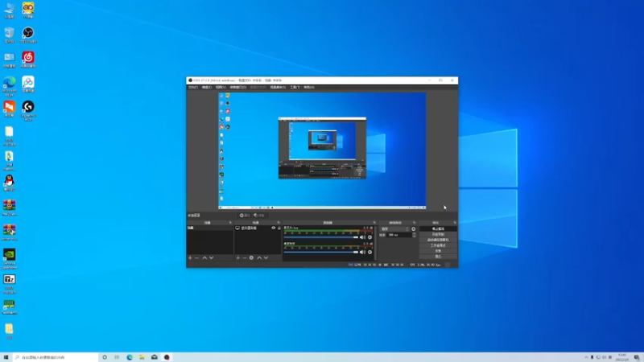Open the 编辑(E) Edit menu in OBS
644x362 pixels.
pos(207,87)
